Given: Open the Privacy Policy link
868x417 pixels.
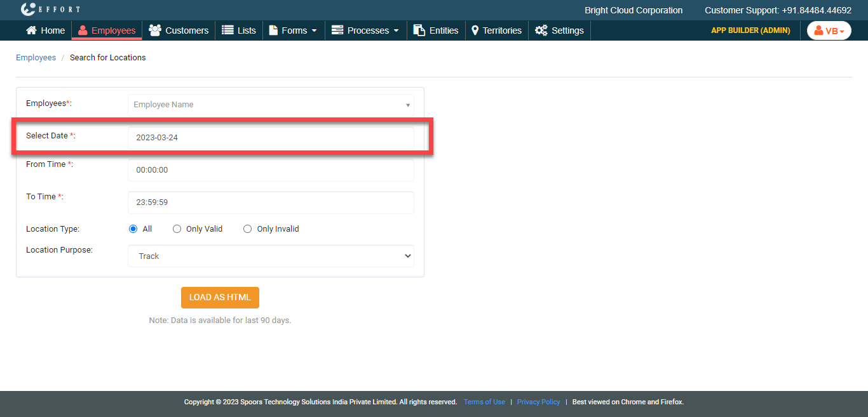Looking at the screenshot, I should click(538, 402).
